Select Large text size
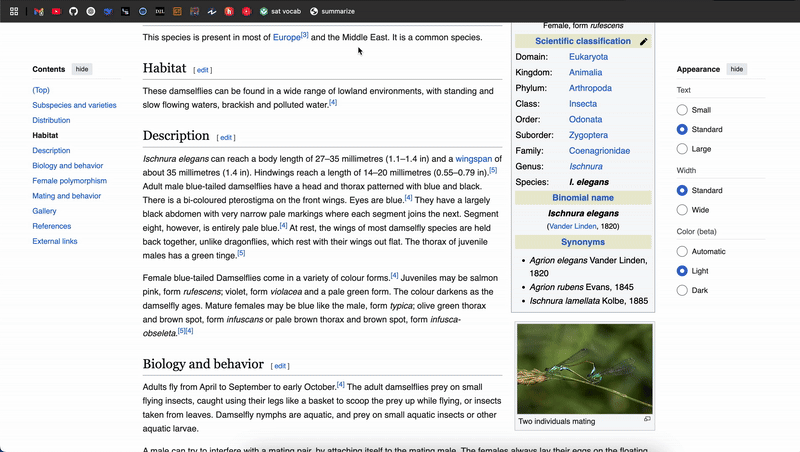This screenshot has width=800, height=452. coord(682,149)
